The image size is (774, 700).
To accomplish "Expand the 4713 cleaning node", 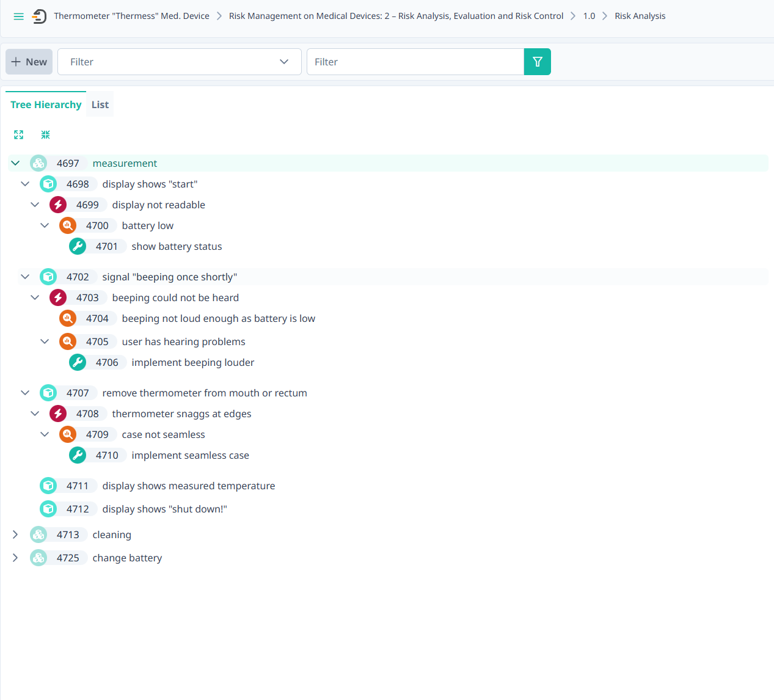I will click(15, 534).
